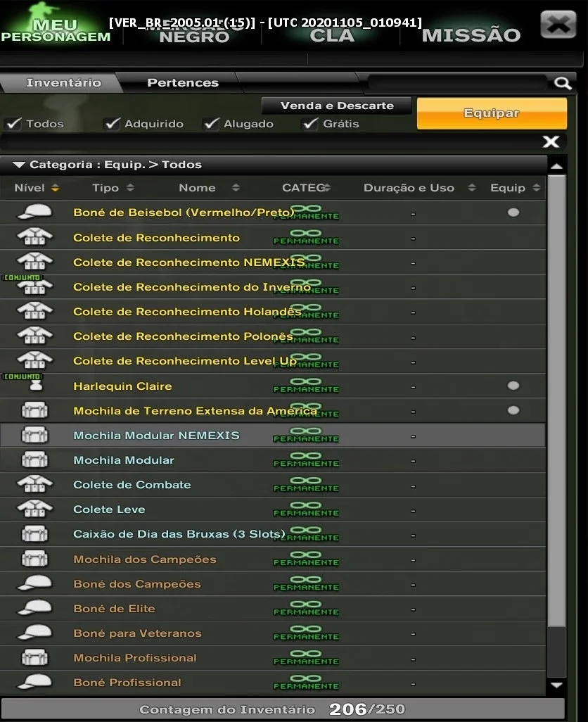Click vest icon of Colete de Reconhecimento Holandês
Image resolution: width=588 pixels, height=722 pixels.
[x=35, y=311]
